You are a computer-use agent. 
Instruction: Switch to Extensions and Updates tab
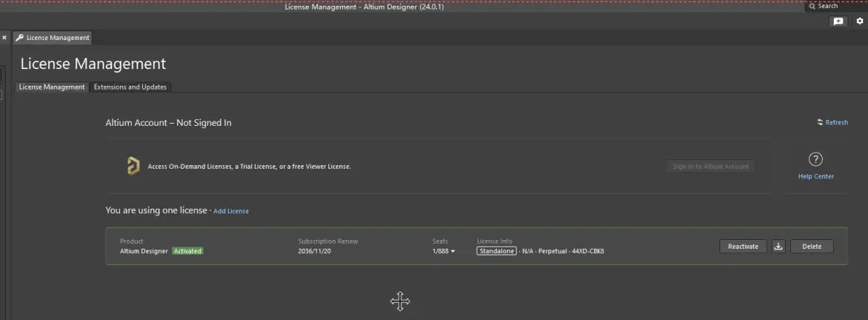(130, 87)
